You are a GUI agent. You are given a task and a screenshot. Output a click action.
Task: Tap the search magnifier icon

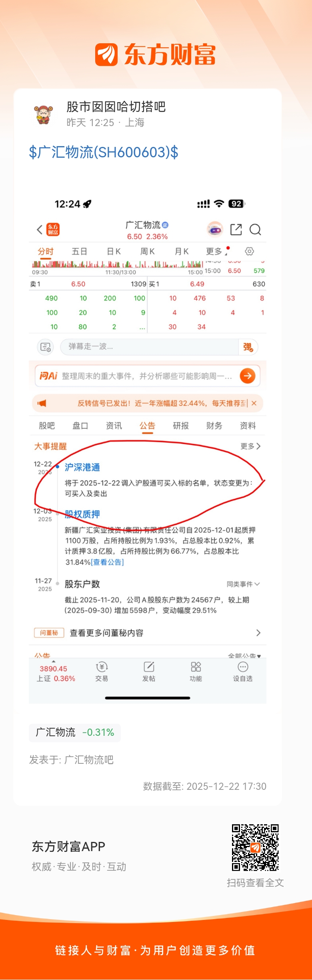(x=255, y=229)
